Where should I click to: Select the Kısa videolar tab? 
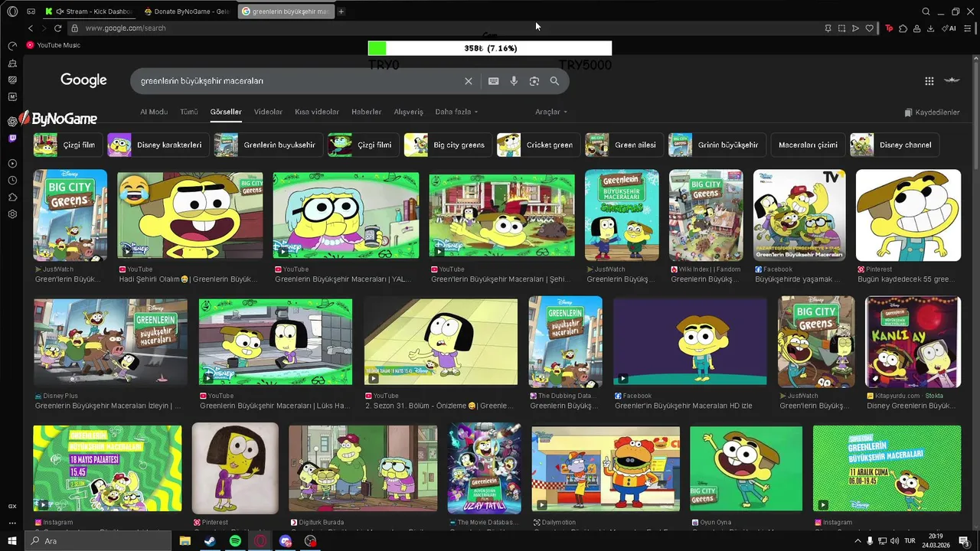(317, 112)
